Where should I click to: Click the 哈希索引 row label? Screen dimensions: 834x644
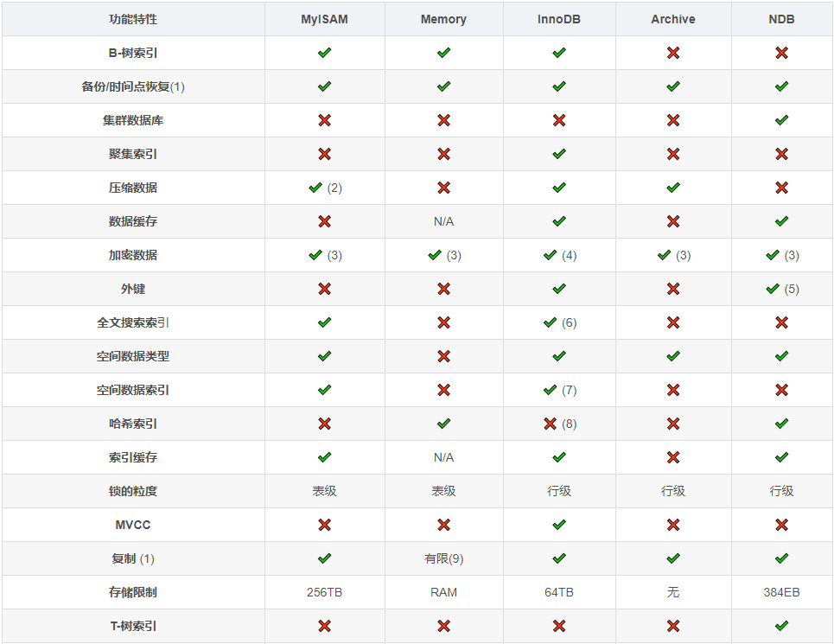[133, 424]
